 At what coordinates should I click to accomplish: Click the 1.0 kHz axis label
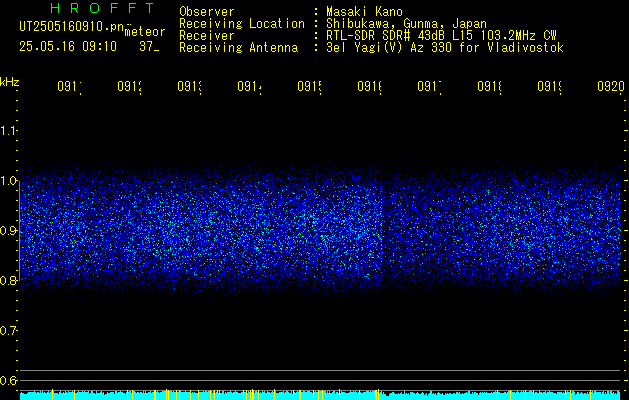8,181
